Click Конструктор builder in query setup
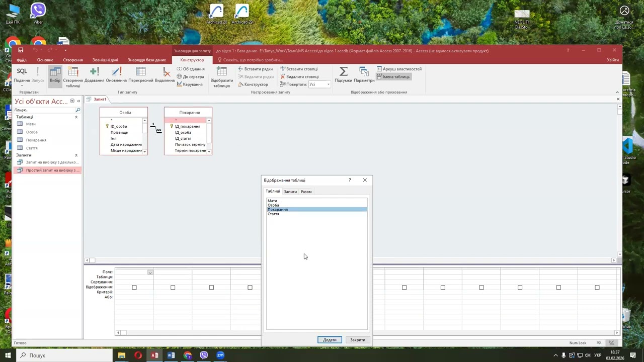The height and width of the screenshot is (362, 644). 253,84
